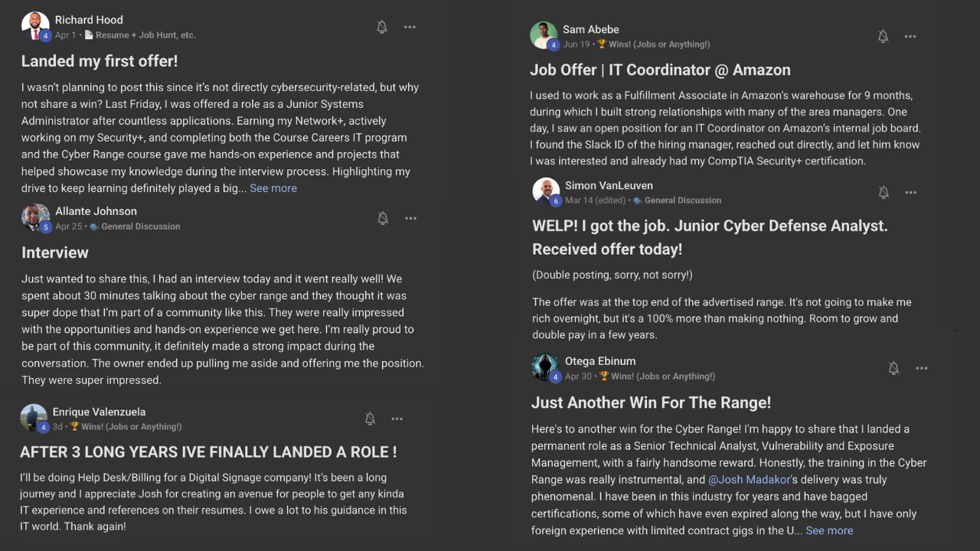Toggle notification bell on Allante Johnson's post
Viewport: 980px width, 551px height.
(383, 219)
